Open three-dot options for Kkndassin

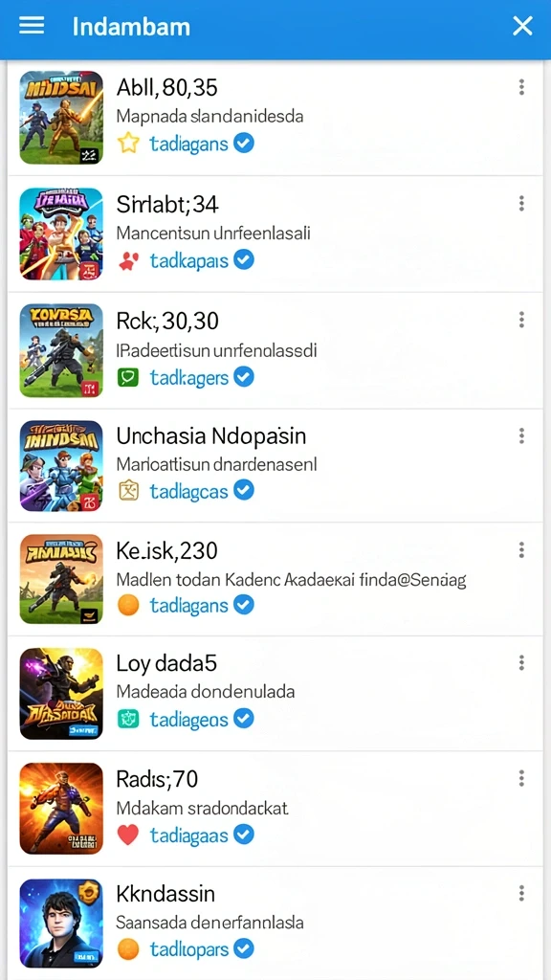(521, 893)
